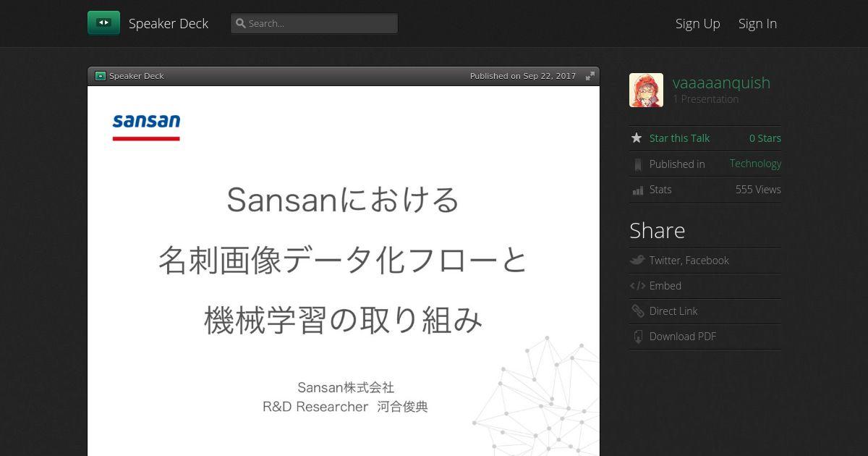Screen dimensions: 868x456
Task: Click the bookmark icon beside Published in
Action: click(x=637, y=164)
